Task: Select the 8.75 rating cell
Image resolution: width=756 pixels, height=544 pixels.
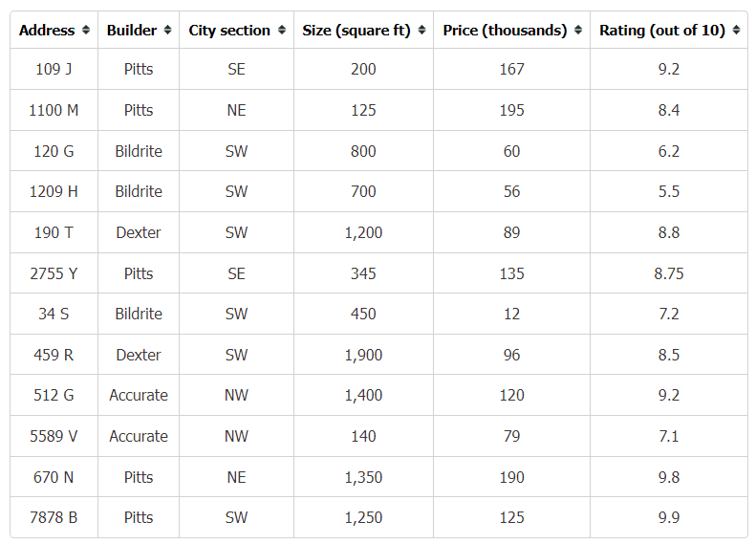Action: [x=669, y=273]
